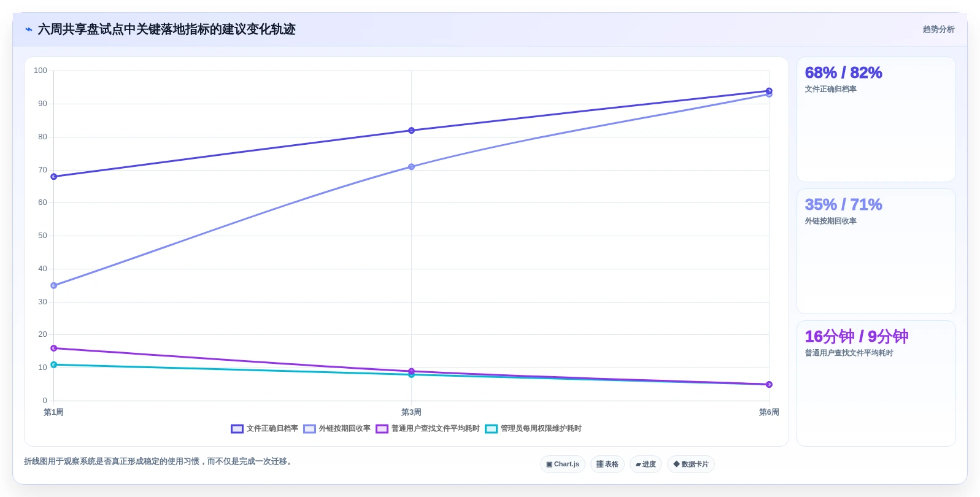Click the 外链按期回收率 data point at 第3周
Screen dimensions: 980x497
[411, 167]
